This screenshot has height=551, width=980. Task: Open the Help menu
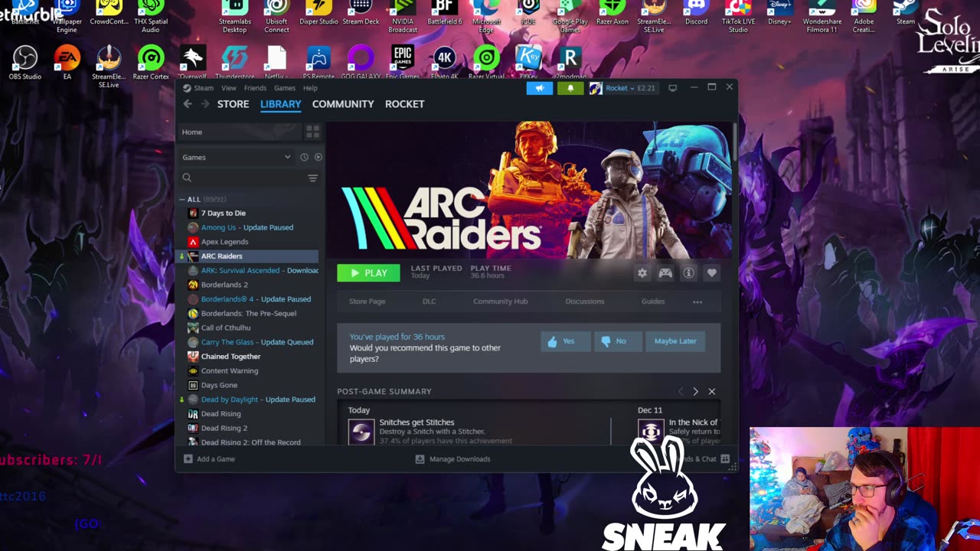tap(310, 88)
